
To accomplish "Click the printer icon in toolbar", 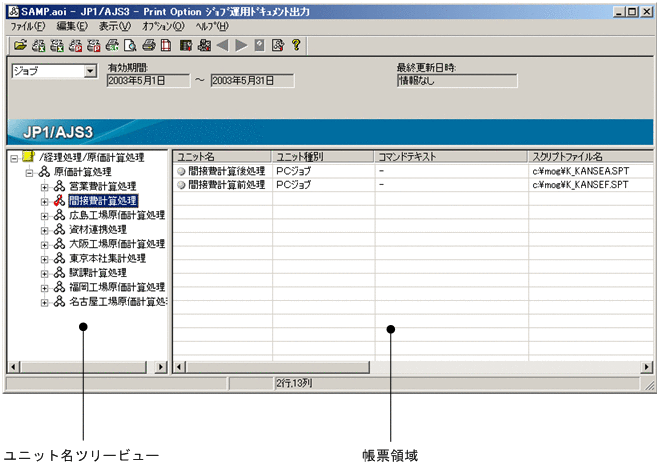I will [x=148, y=45].
